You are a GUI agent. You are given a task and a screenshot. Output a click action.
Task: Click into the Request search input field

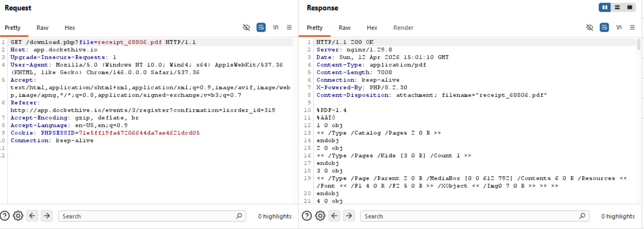pos(147,216)
